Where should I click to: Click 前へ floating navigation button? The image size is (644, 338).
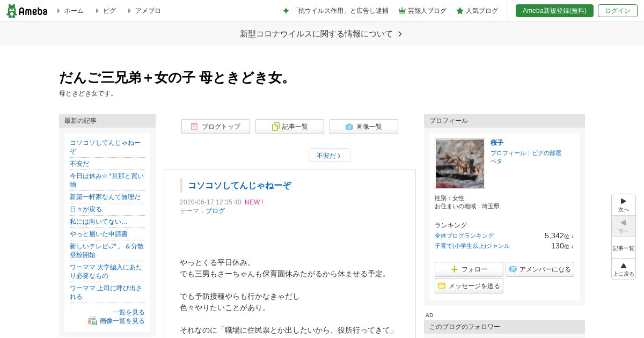point(624,226)
